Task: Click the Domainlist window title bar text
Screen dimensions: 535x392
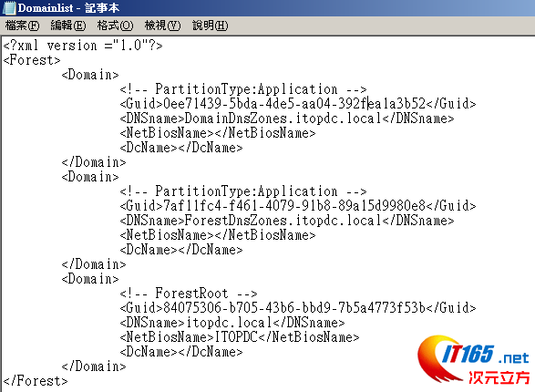Action: coord(68,7)
